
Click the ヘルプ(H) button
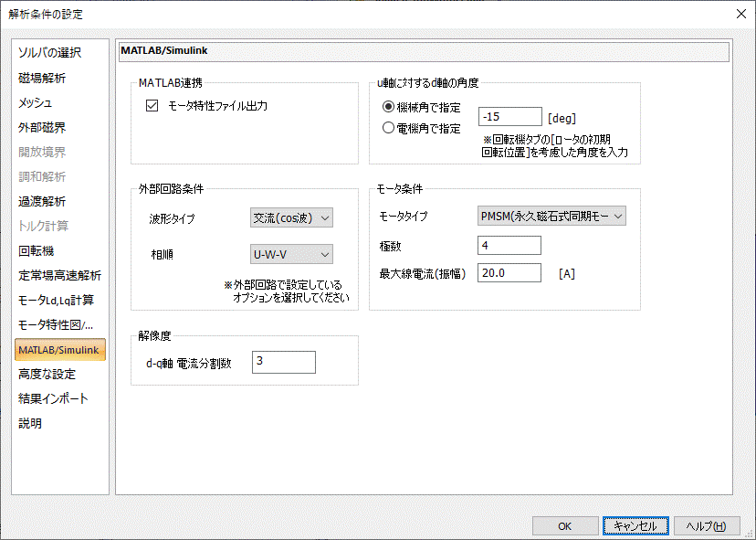pyautogui.click(x=706, y=526)
